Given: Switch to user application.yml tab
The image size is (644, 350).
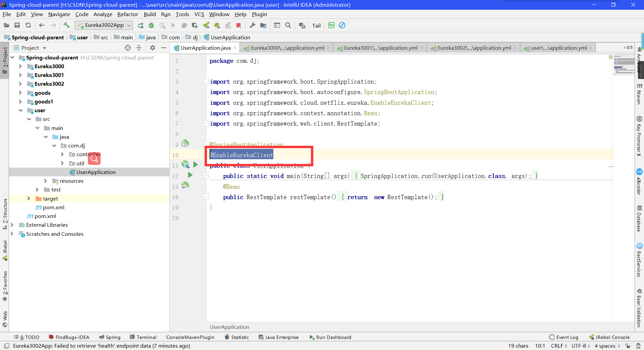Looking at the screenshot, I should click(558, 48).
